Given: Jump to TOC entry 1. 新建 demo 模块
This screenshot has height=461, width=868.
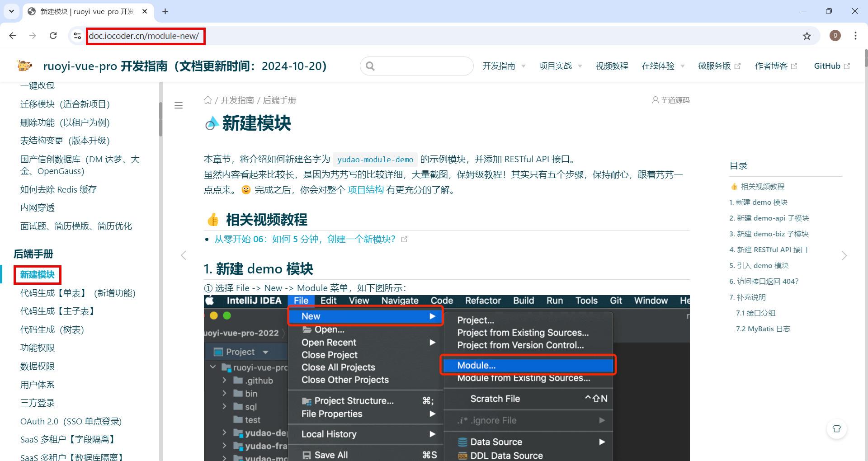Looking at the screenshot, I should (758, 202).
